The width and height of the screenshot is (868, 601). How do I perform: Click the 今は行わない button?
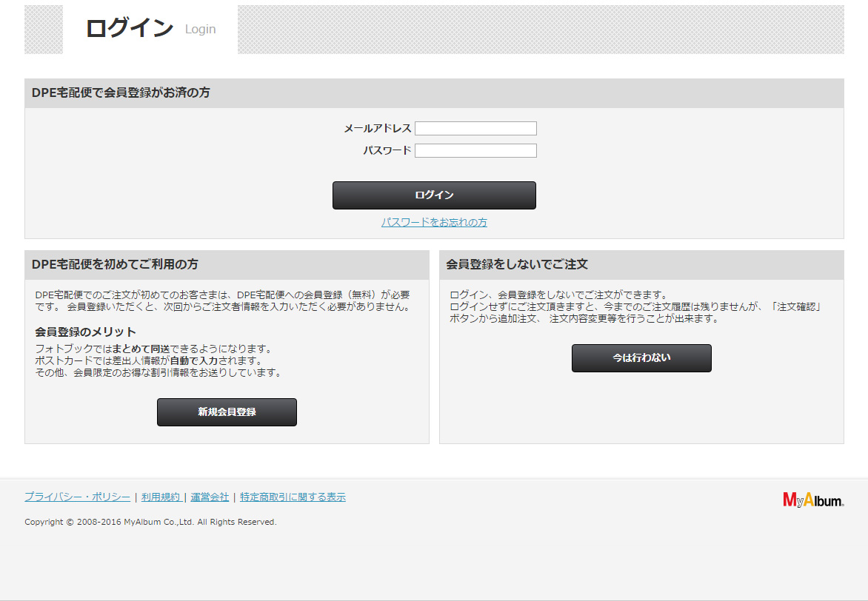coord(641,358)
